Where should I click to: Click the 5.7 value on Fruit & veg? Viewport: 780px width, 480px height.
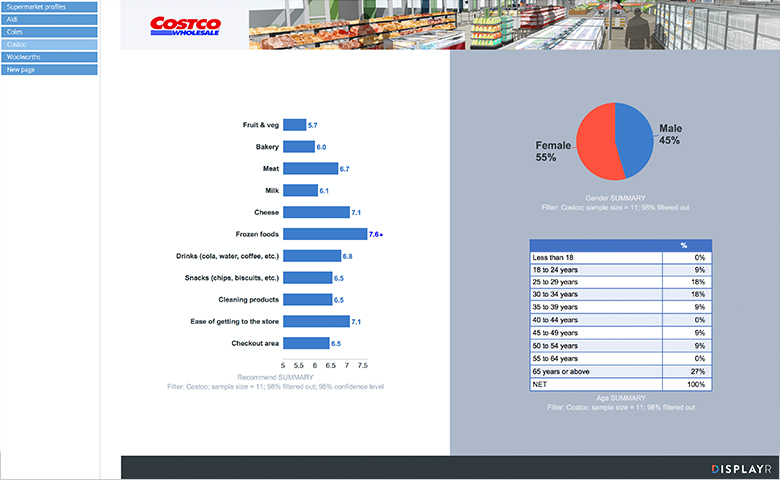point(312,125)
